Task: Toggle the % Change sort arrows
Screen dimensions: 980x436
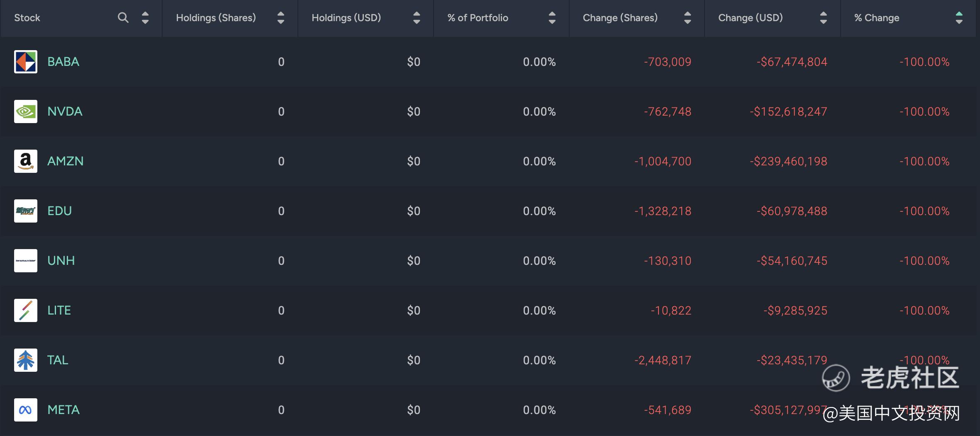Action: (959, 17)
